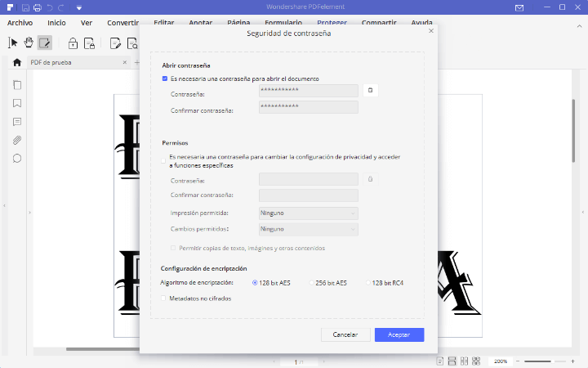Image resolution: width=588 pixels, height=368 pixels.
Task: Select the arrow selection tool
Action: click(x=13, y=43)
